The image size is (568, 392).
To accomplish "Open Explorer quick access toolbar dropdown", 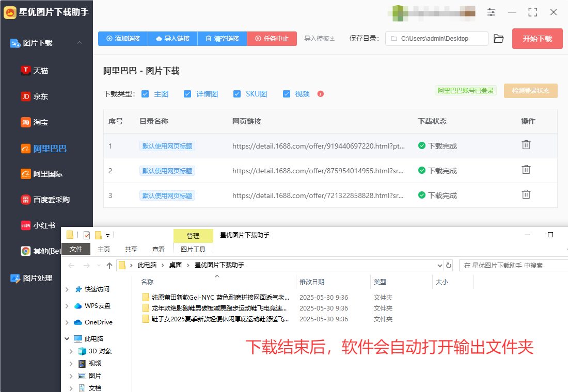I will coord(107,236).
